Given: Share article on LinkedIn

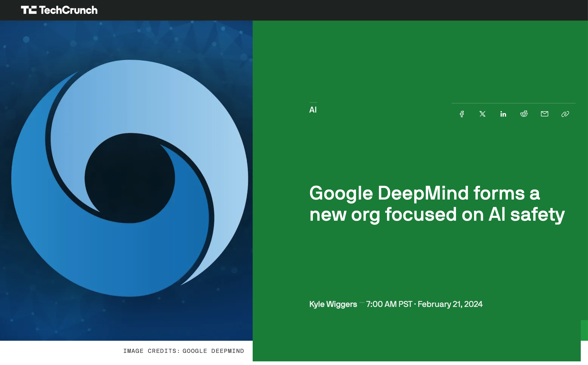Looking at the screenshot, I should [503, 114].
